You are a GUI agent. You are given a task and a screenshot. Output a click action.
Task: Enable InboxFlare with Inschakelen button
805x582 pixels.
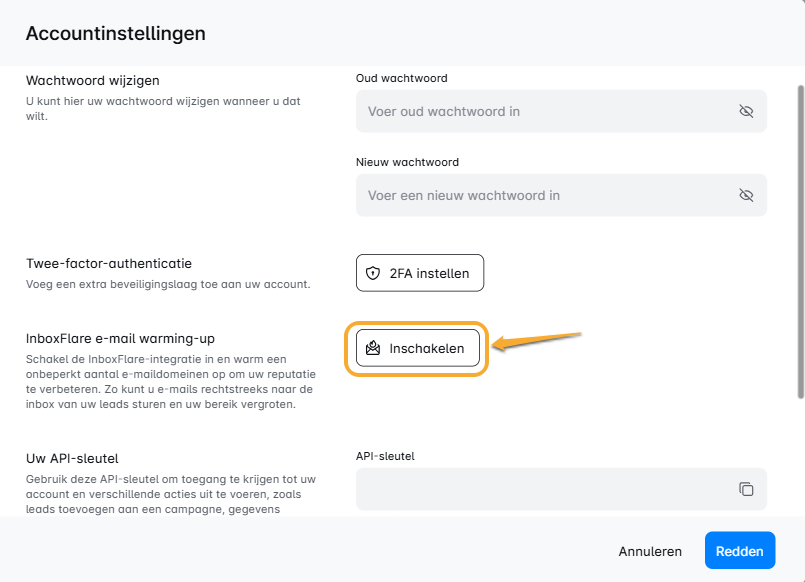(417, 348)
